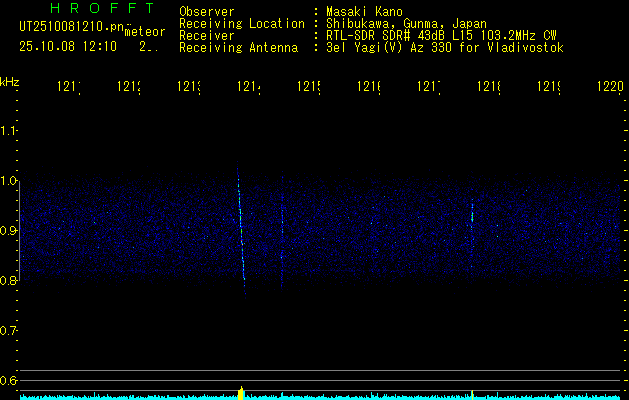
Task: Click the short bright echo near 1218
Action: pos(472,214)
